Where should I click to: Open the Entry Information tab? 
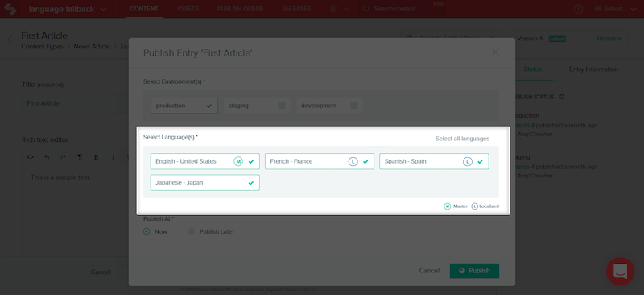click(x=593, y=69)
